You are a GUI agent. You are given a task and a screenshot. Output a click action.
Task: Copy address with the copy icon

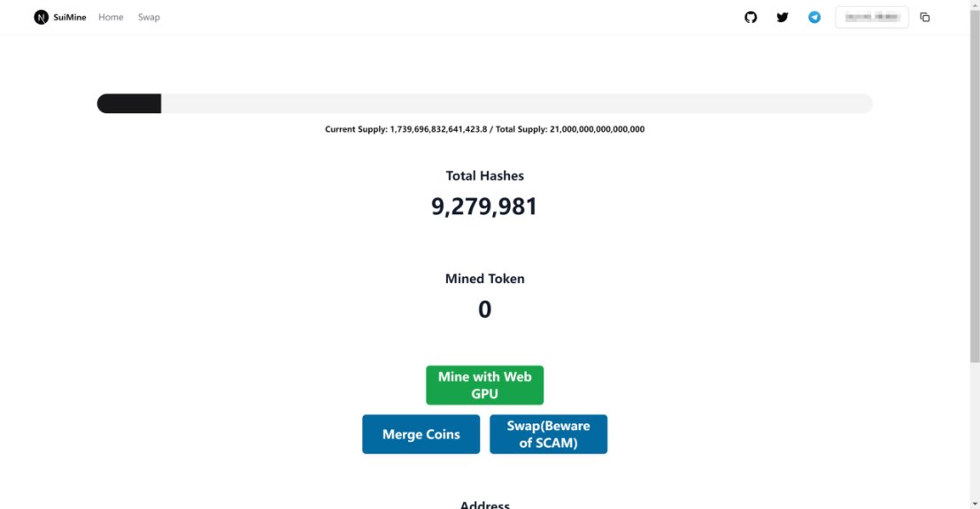[x=925, y=18]
